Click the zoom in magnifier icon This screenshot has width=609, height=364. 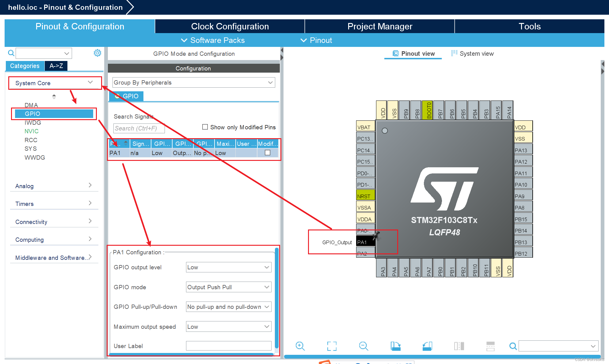coord(300,346)
